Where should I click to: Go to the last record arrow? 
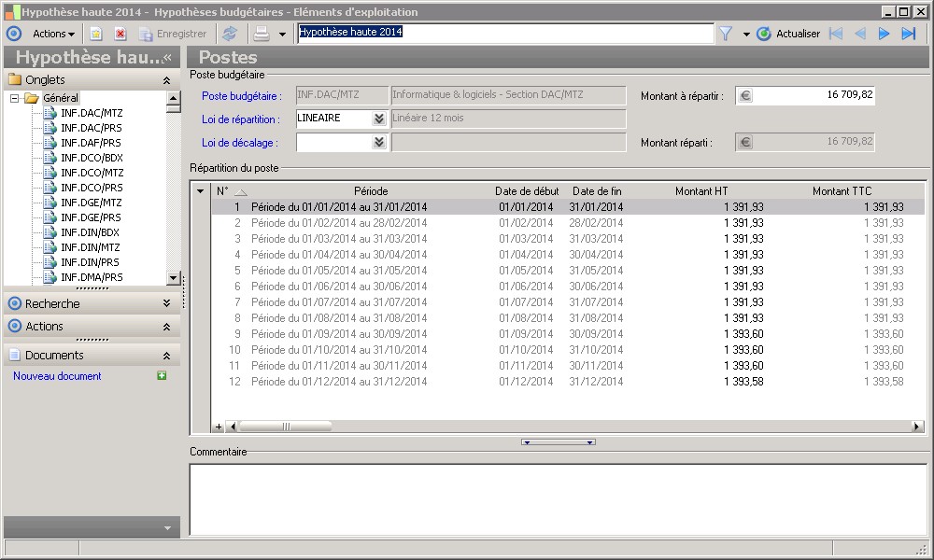click(908, 34)
